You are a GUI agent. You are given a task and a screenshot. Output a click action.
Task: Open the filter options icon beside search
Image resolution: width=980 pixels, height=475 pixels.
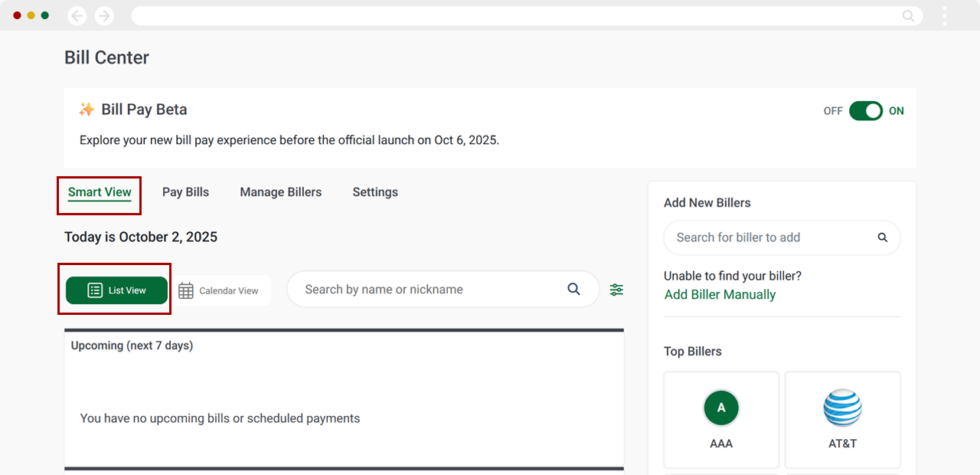pyautogui.click(x=616, y=290)
